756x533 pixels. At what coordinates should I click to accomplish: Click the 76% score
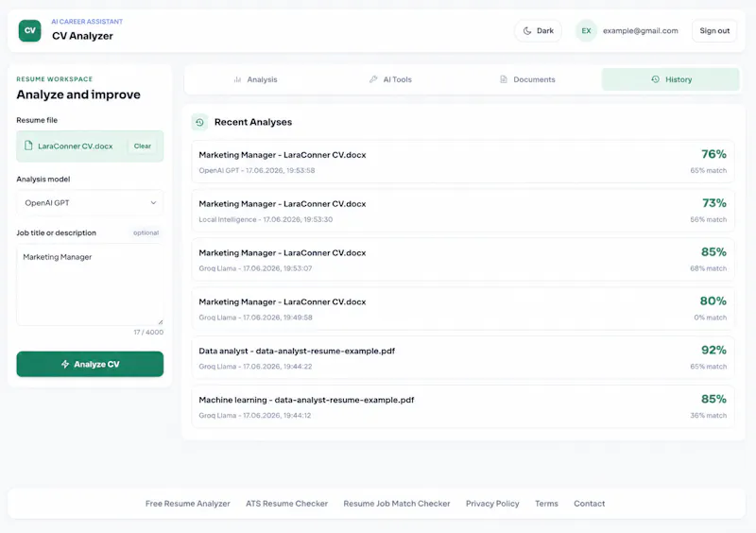713,154
